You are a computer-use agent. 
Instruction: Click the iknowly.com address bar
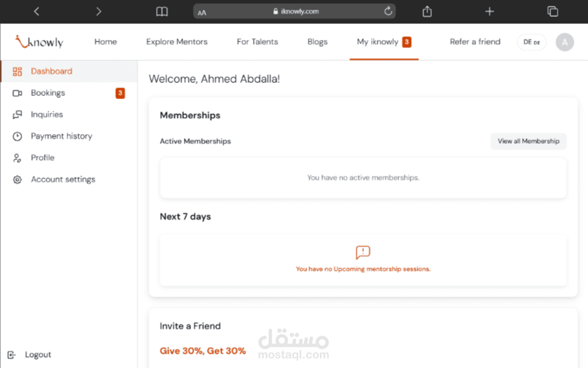(295, 11)
